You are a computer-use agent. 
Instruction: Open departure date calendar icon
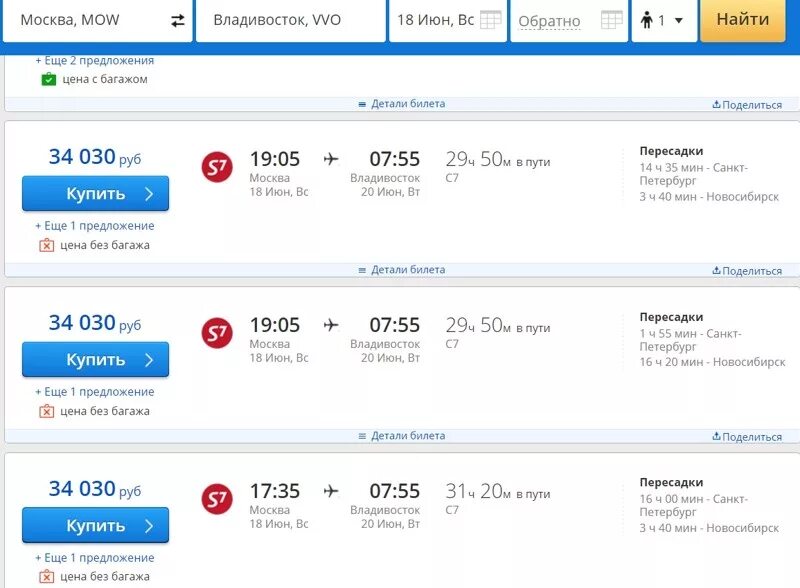(490, 20)
